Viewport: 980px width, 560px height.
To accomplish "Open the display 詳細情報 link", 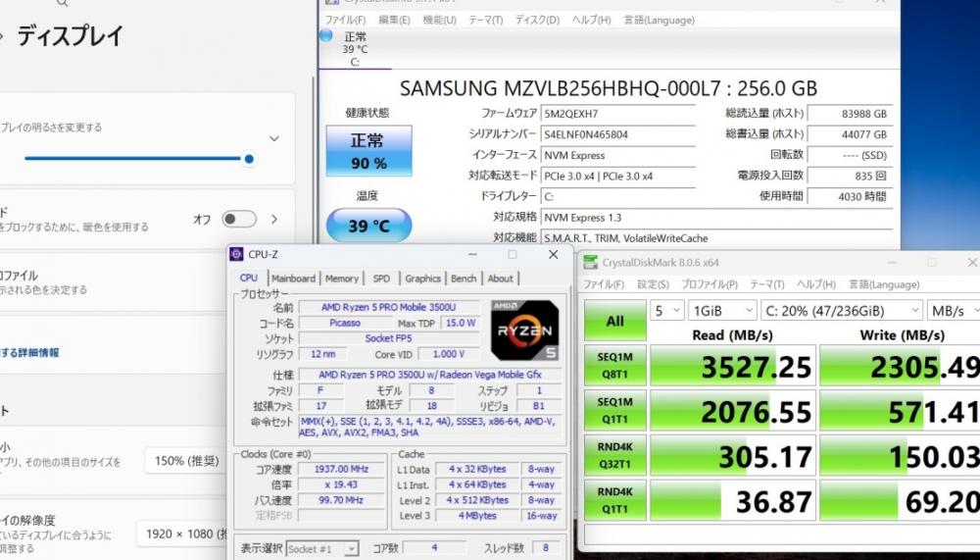I will [30, 353].
